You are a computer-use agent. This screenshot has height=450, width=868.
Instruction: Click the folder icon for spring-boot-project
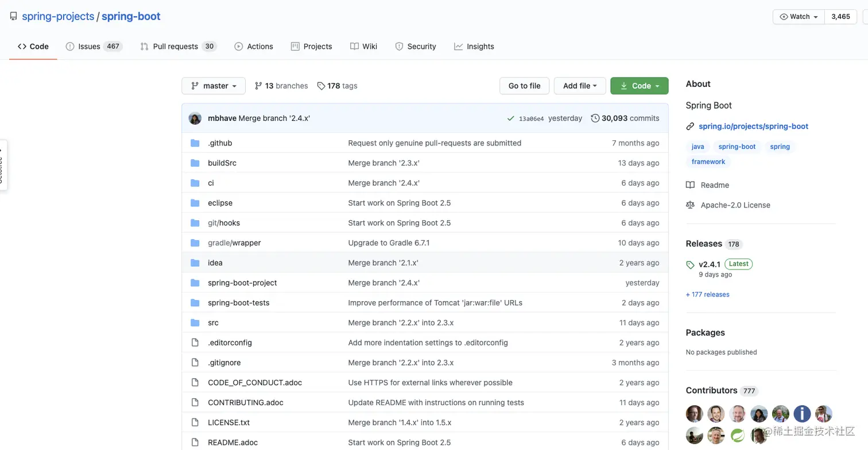(195, 283)
